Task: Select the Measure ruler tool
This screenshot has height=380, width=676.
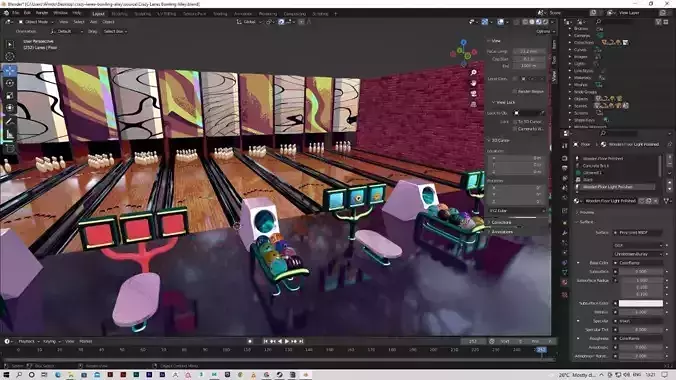Action: click(x=9, y=135)
